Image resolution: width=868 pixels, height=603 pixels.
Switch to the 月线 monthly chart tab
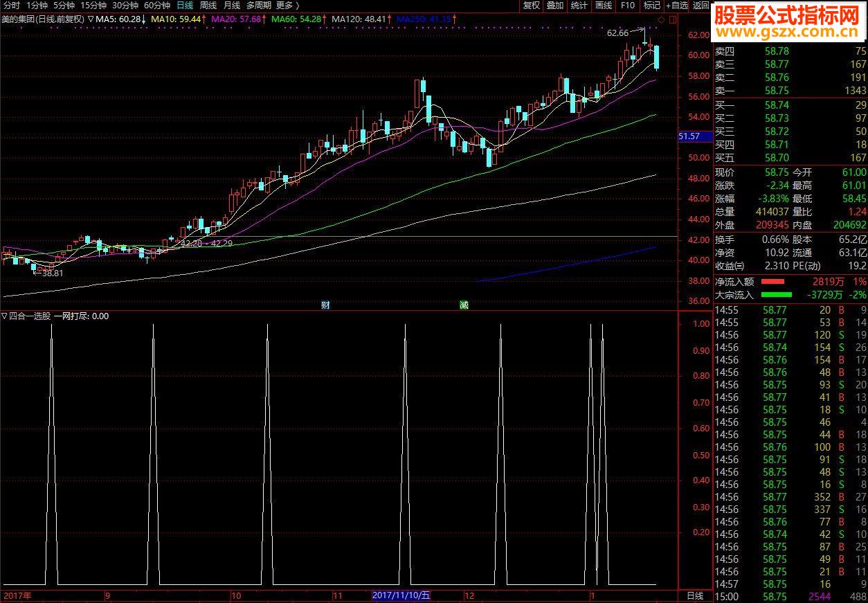pos(232,6)
